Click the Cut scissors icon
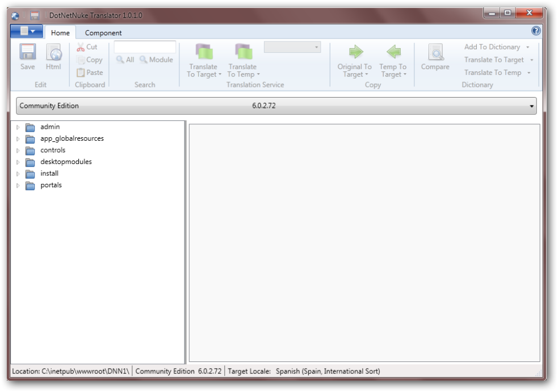The width and height of the screenshot is (558, 392). pos(81,47)
